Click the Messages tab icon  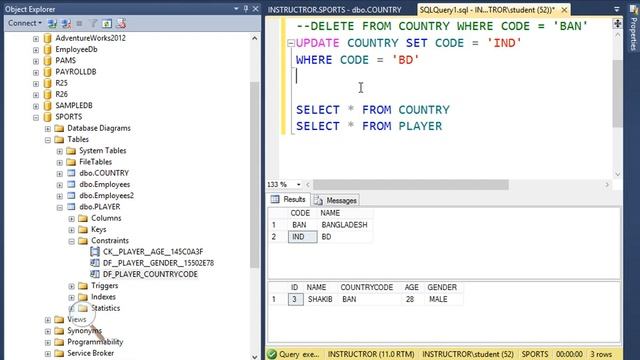coord(318,200)
